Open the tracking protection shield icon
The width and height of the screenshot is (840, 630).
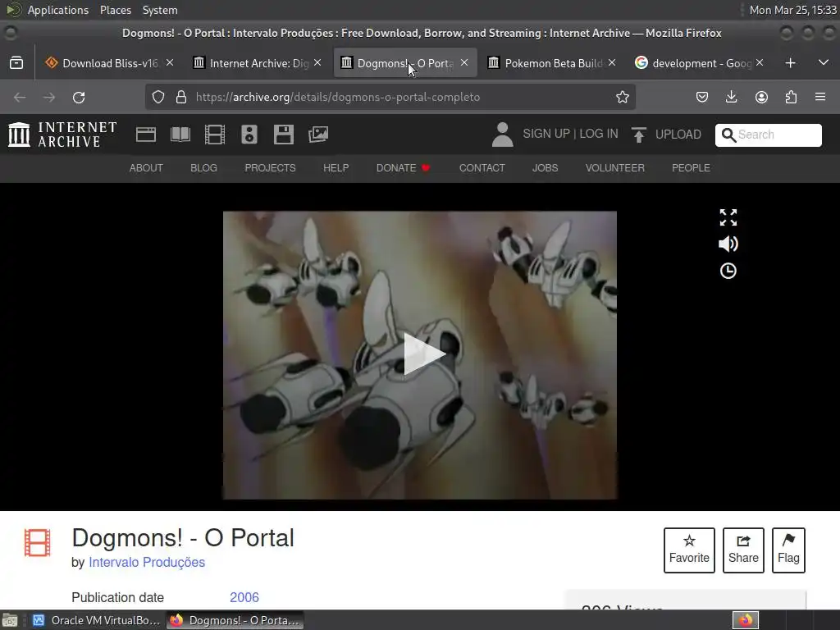click(x=158, y=97)
